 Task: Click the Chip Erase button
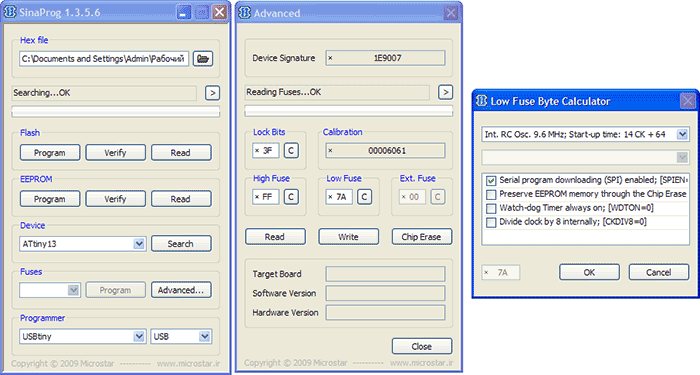[421, 237]
